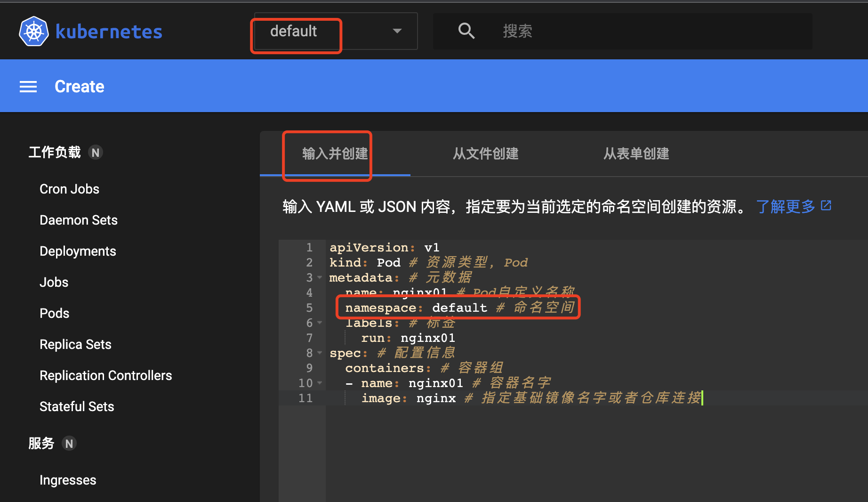The height and width of the screenshot is (502, 868).
Task: Click the namespace: default line in editor
Action: coord(459,308)
